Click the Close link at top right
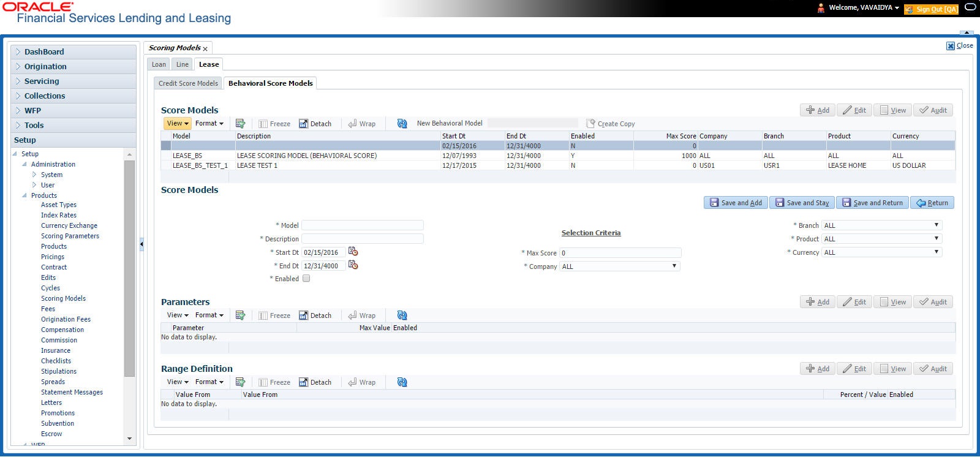The width and height of the screenshot is (980, 457). (960, 45)
